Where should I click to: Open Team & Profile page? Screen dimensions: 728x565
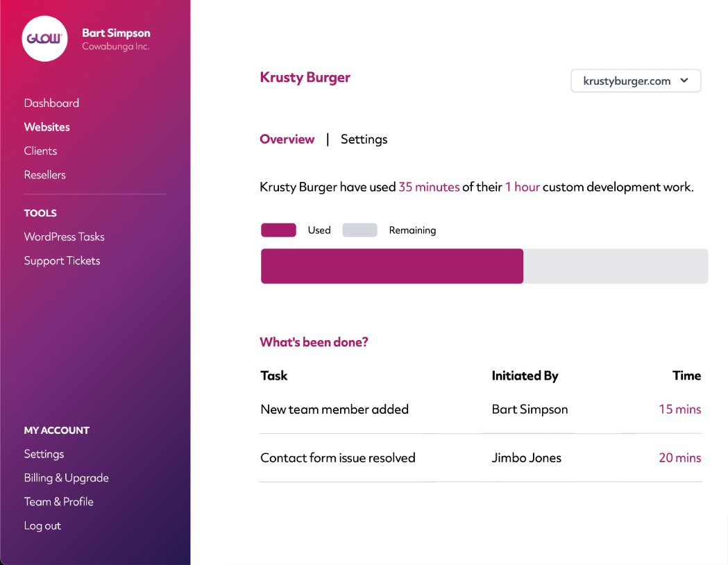coord(59,502)
